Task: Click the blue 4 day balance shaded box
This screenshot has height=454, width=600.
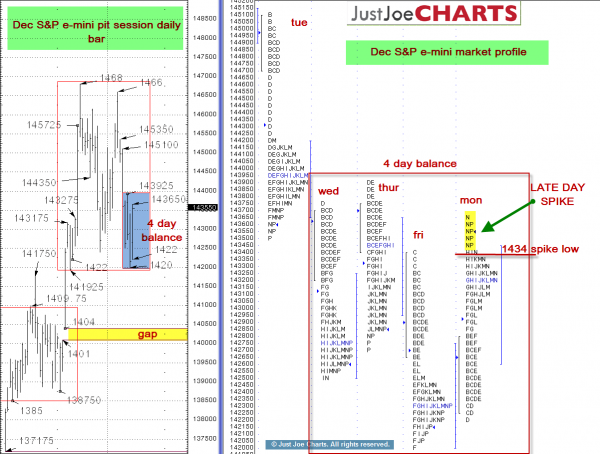Action: tap(135, 229)
